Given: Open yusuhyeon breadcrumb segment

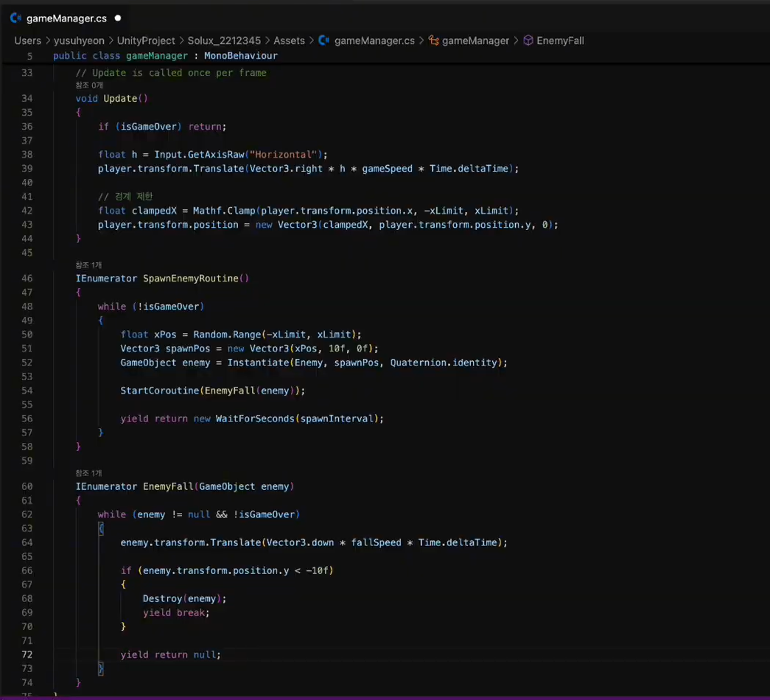Looking at the screenshot, I should (79, 41).
